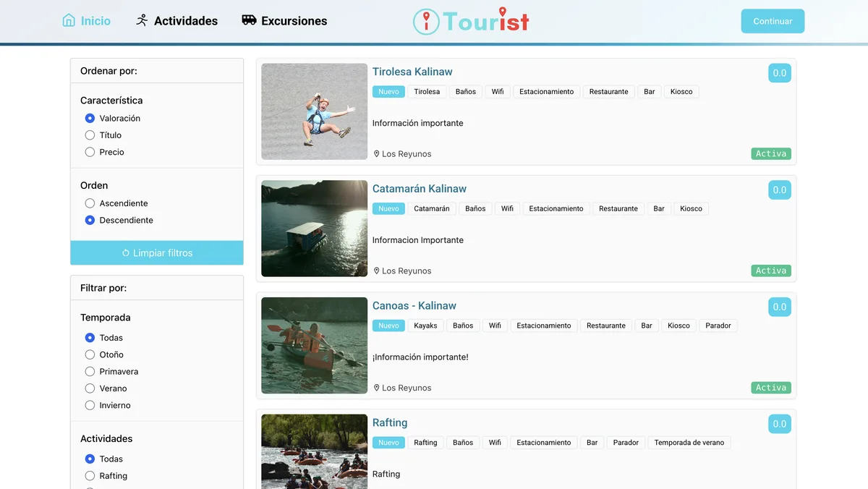Click the Limpiar filtros button
This screenshot has width=868, height=489.
157,253
